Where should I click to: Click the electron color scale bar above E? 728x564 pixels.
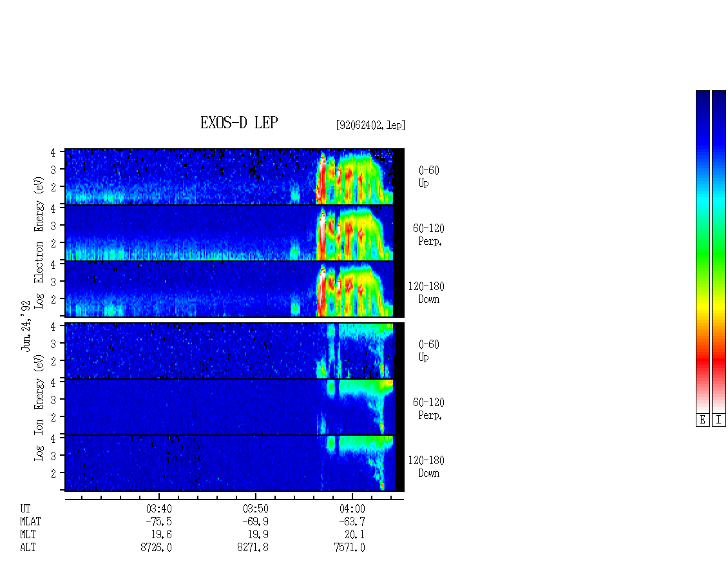pos(702,251)
